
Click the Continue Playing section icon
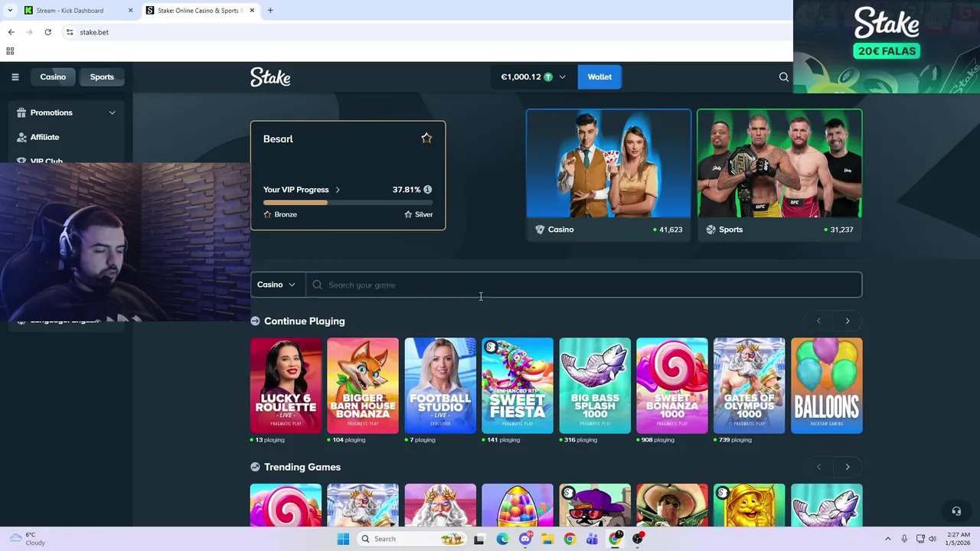click(x=255, y=321)
